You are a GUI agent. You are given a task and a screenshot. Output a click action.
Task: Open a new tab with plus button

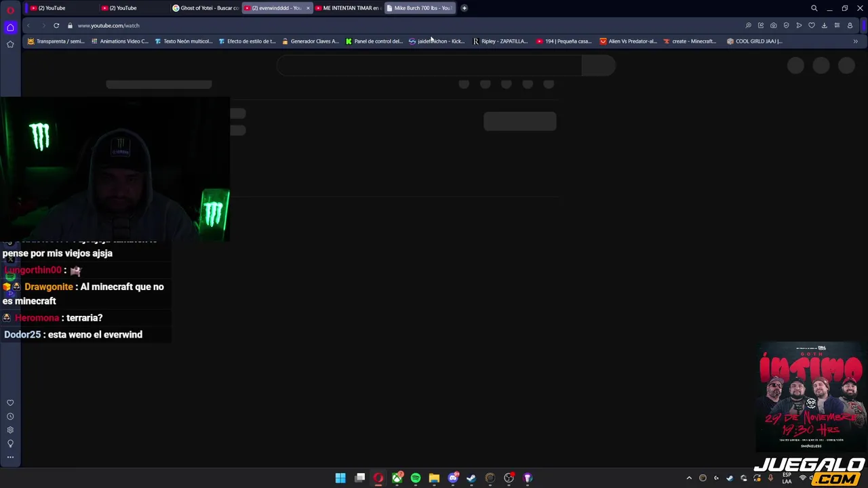click(x=465, y=8)
